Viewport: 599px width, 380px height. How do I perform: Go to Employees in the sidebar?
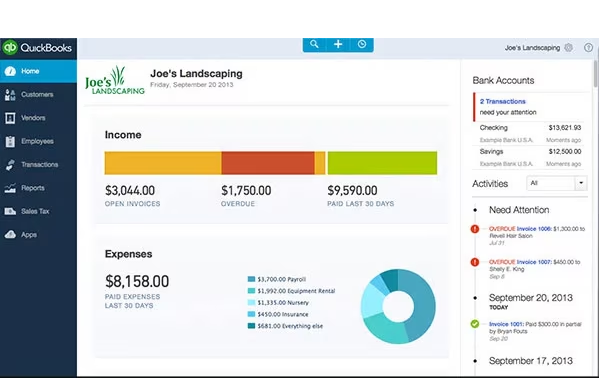pos(38,141)
